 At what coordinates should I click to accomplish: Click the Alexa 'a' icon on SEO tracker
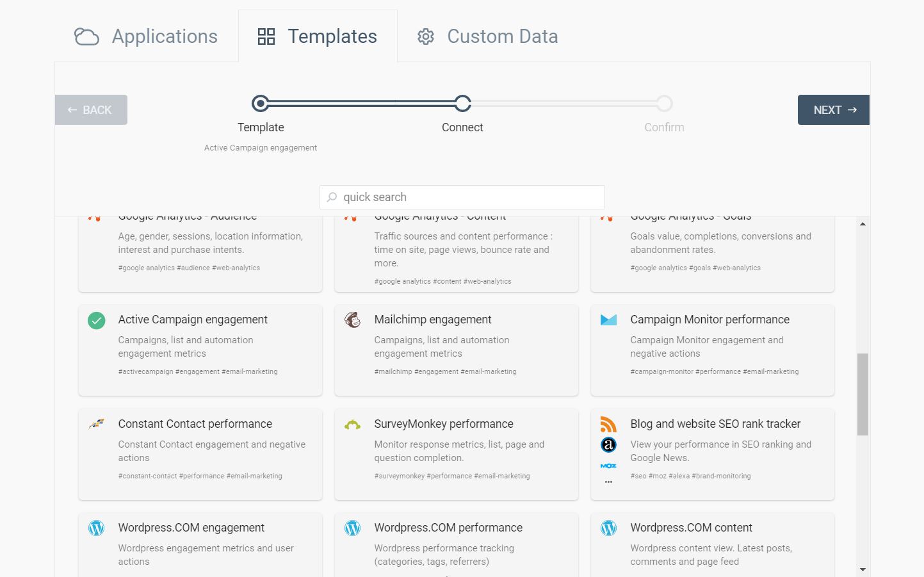[608, 444]
